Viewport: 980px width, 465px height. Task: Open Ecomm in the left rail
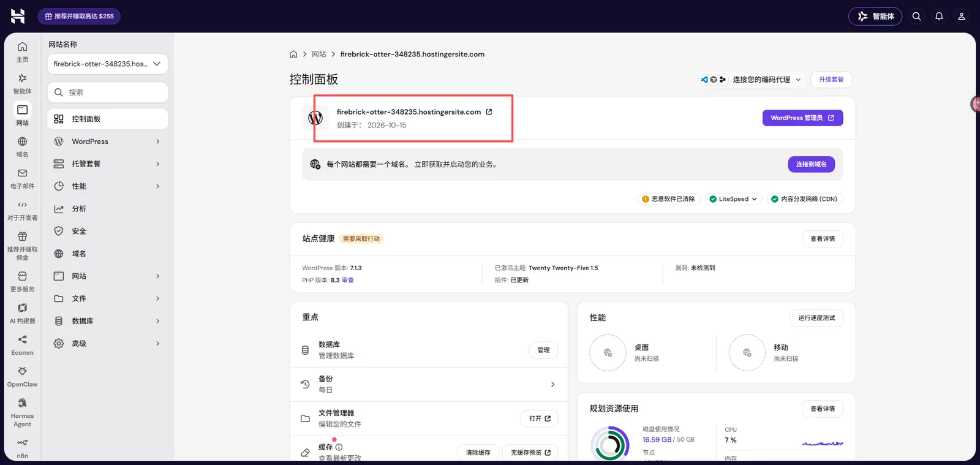coord(22,346)
